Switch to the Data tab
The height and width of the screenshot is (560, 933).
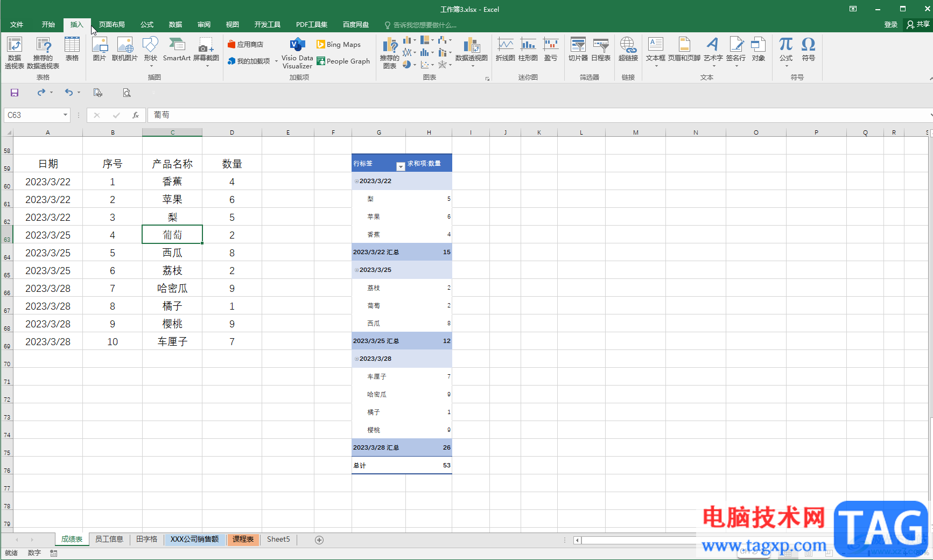(x=176, y=25)
